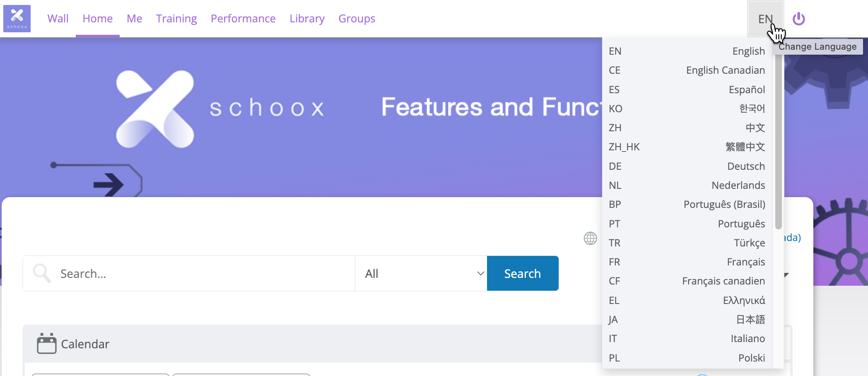The height and width of the screenshot is (376, 868).
Task: Open the Me menu
Action: tap(134, 19)
